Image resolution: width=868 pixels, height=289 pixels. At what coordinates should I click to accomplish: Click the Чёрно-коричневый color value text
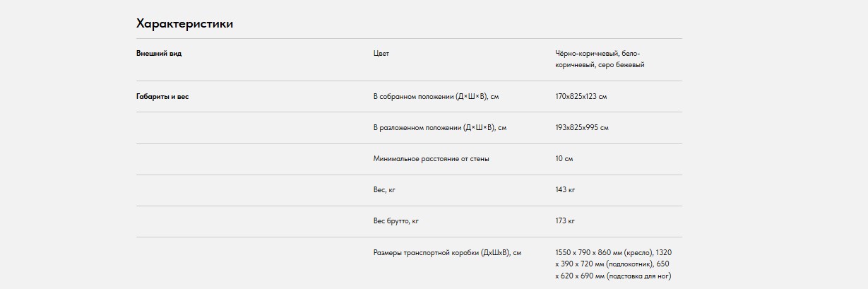point(587,54)
